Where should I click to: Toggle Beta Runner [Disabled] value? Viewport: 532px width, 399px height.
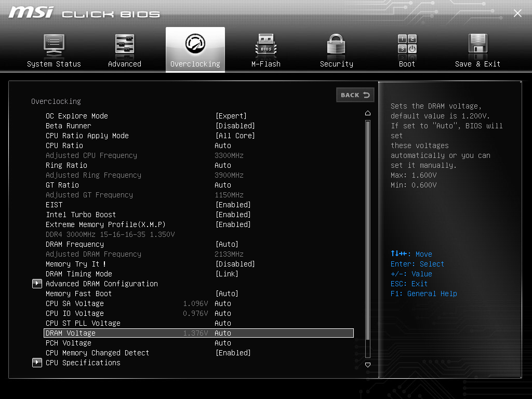coord(235,126)
